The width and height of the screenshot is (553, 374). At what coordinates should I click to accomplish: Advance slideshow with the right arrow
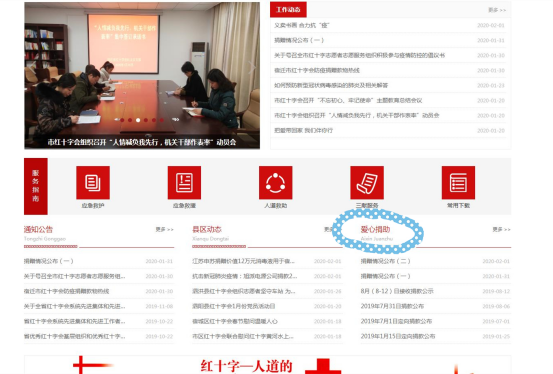tap(252, 68)
